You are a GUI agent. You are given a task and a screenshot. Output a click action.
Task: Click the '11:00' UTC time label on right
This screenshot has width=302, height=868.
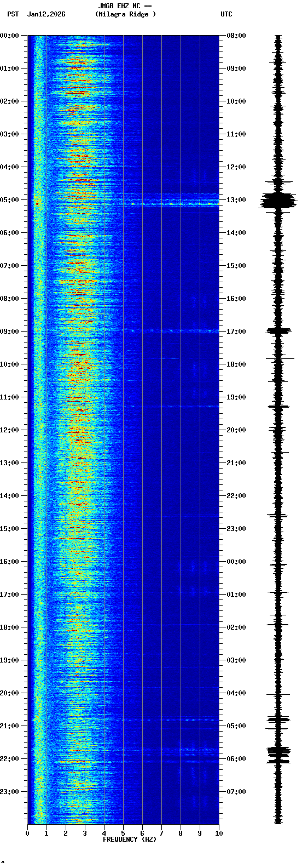click(236, 134)
